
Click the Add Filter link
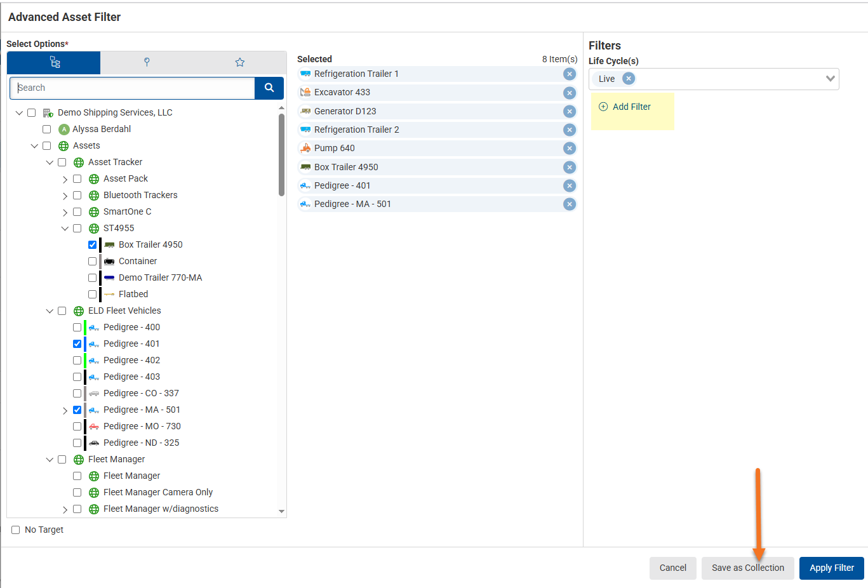[625, 107]
